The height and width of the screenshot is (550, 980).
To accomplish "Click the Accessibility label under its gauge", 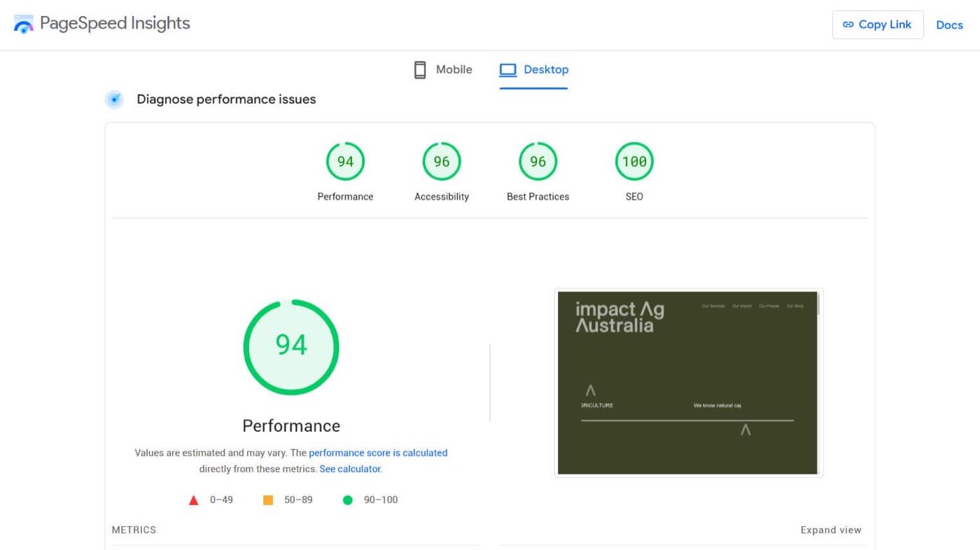I will 442,197.
